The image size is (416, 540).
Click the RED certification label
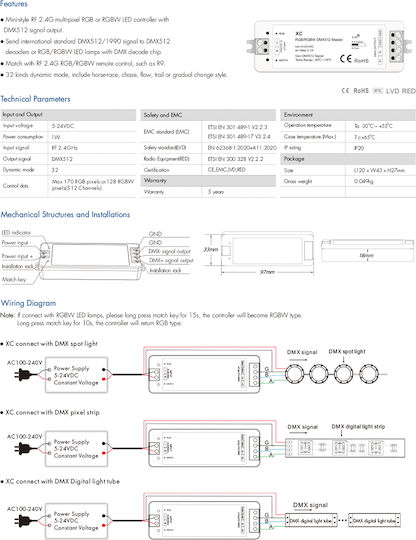pos(408,91)
